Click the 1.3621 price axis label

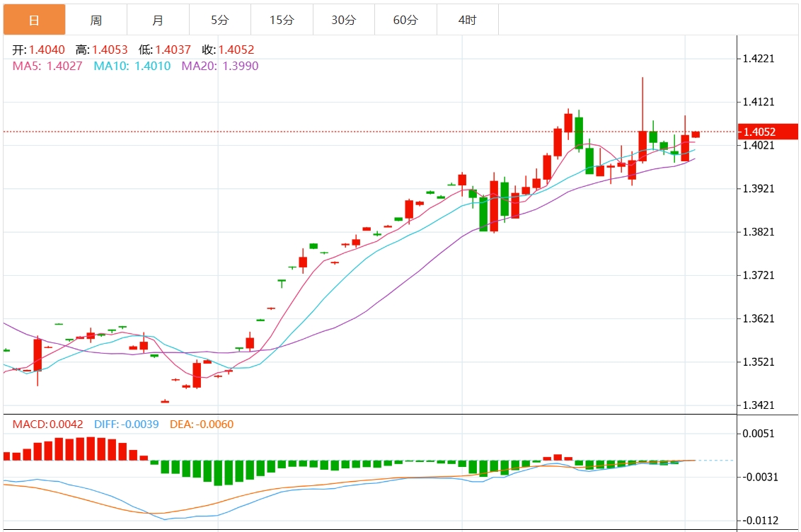tap(759, 318)
